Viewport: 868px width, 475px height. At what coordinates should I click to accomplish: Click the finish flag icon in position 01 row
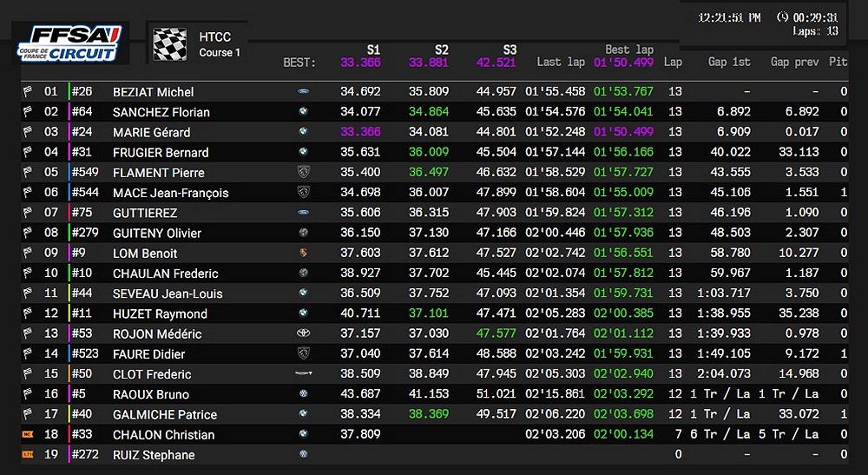[27, 92]
